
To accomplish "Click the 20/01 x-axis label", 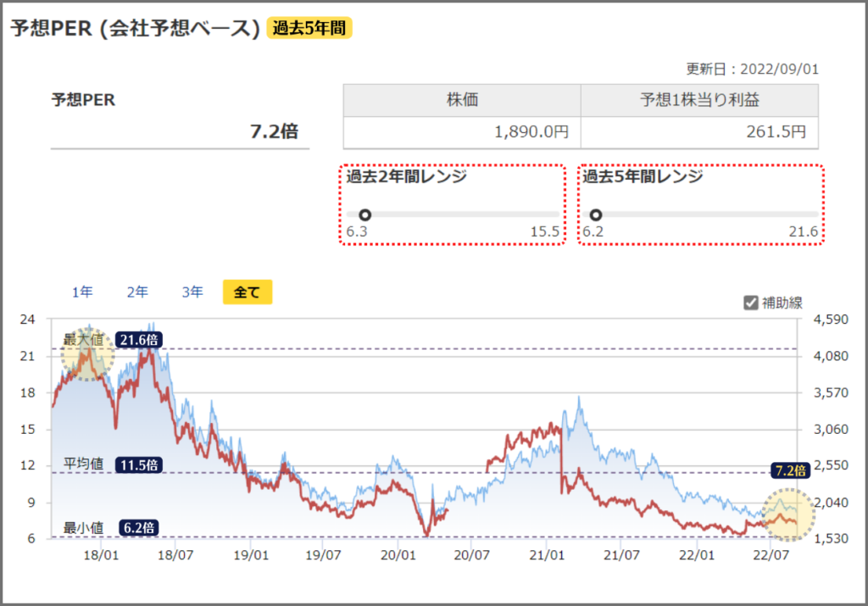I will click(x=398, y=555).
